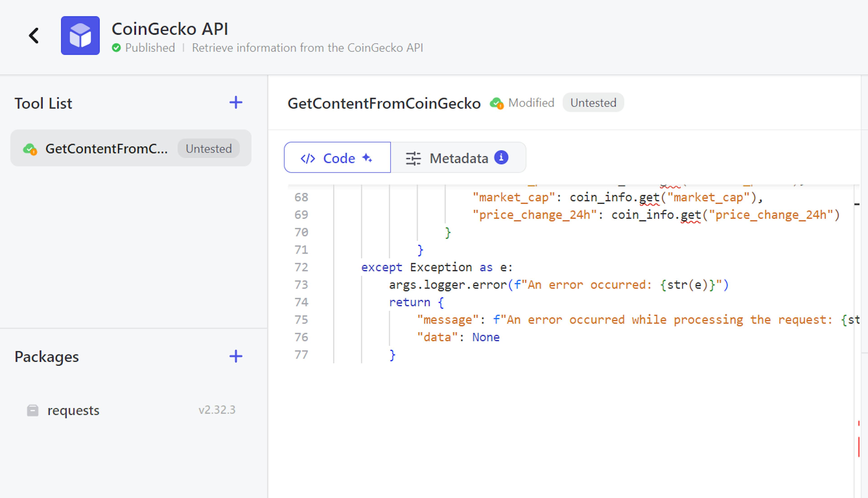Screen dimensions: 868x498
Task: Click code line 68 with market_cap
Action: (618, 197)
